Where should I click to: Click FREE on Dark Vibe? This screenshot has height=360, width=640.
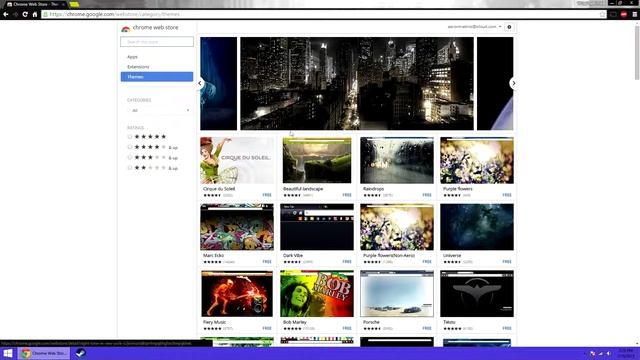(x=347, y=262)
